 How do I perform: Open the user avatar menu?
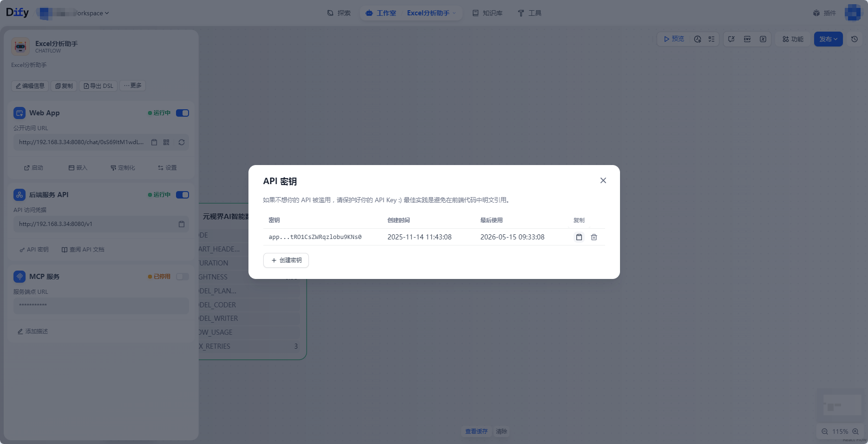pos(853,13)
